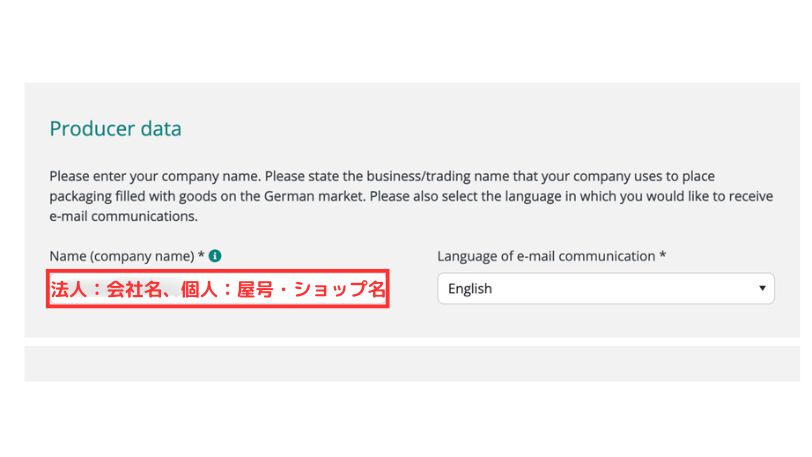Select the "English" value text in dropdown
The height and width of the screenshot is (457, 812).
click(470, 289)
